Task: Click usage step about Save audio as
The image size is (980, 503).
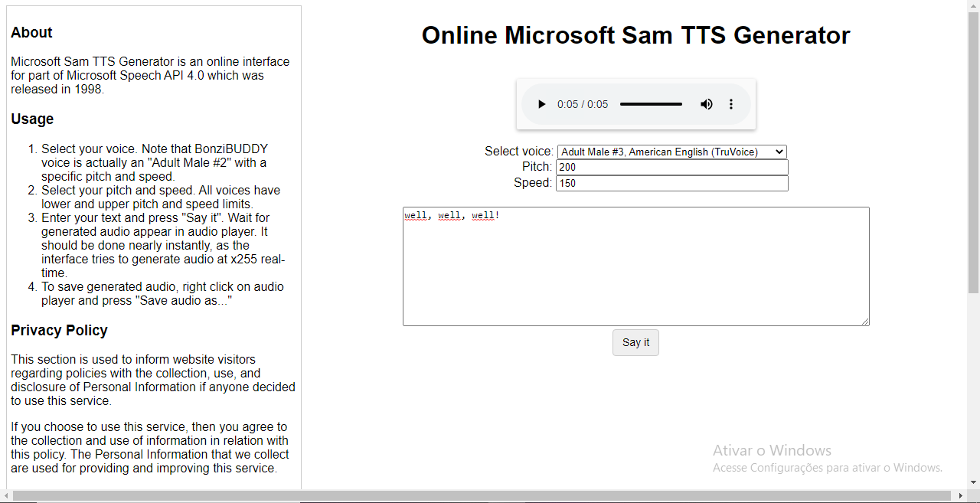Action: click(162, 294)
